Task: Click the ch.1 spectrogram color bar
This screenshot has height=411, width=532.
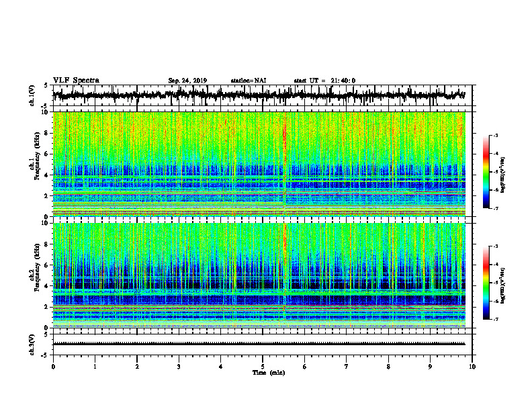Action: [x=486, y=172]
